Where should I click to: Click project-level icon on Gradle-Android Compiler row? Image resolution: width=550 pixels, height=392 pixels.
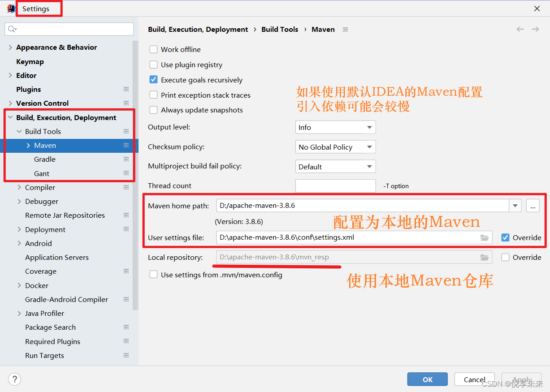[126, 300]
